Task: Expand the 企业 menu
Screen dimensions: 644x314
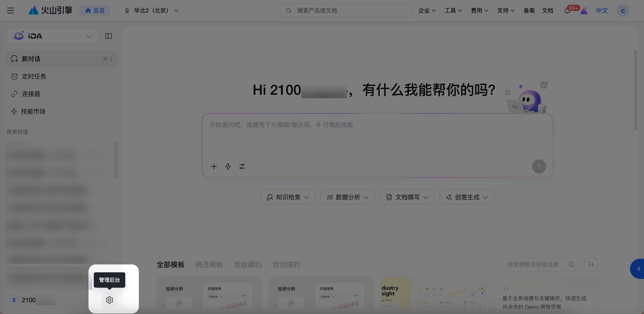Action: point(427,11)
